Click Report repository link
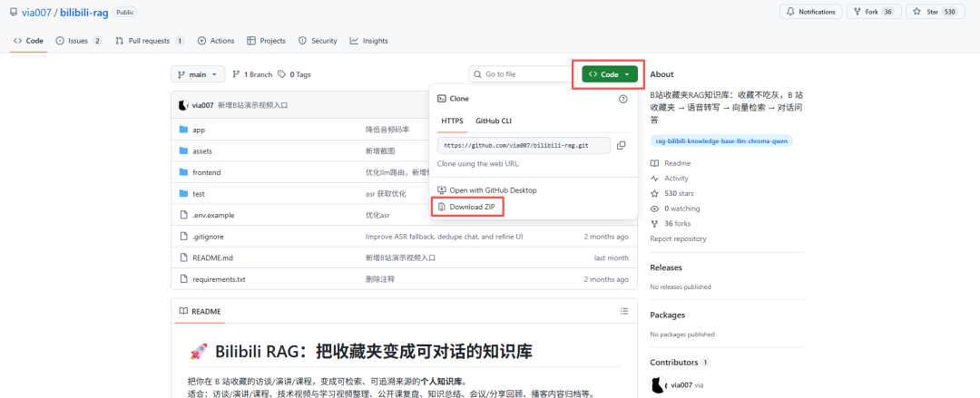Image resolution: width=980 pixels, height=398 pixels. tap(678, 238)
